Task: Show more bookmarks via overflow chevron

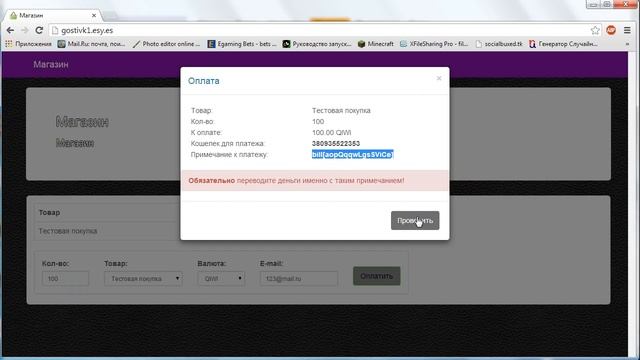Action: click(x=627, y=44)
